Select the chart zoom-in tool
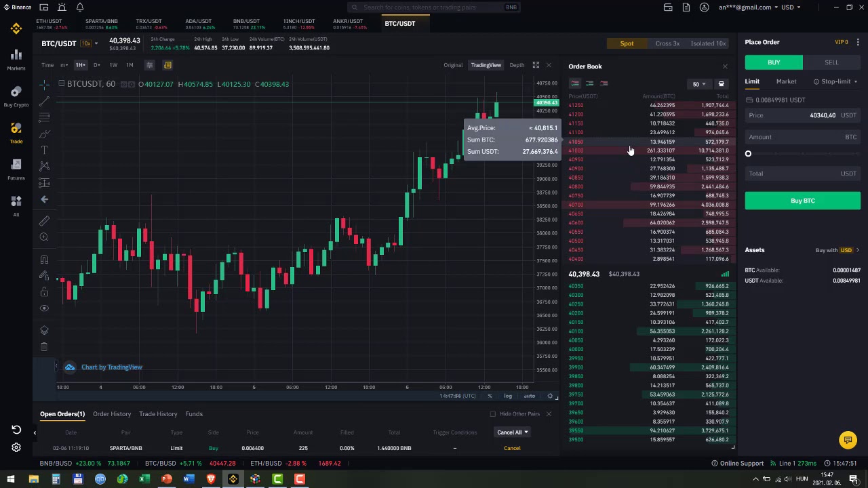Image resolution: width=868 pixels, height=488 pixels. coord(44,237)
